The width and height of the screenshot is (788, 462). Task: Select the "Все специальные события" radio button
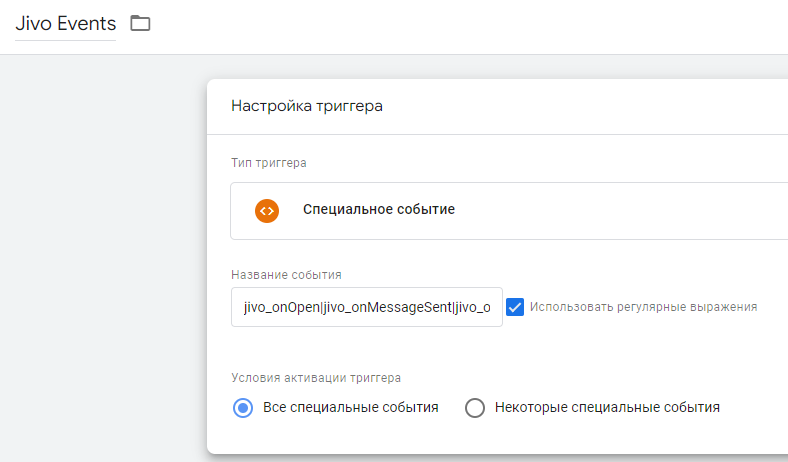pos(242,407)
